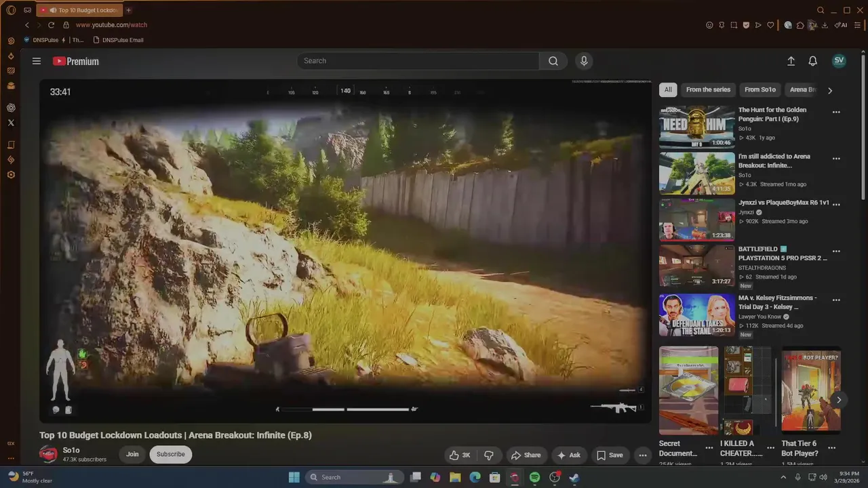The height and width of the screenshot is (488, 868).
Task: Take a snapshot with the capture icon
Action: pyautogui.click(x=734, y=25)
